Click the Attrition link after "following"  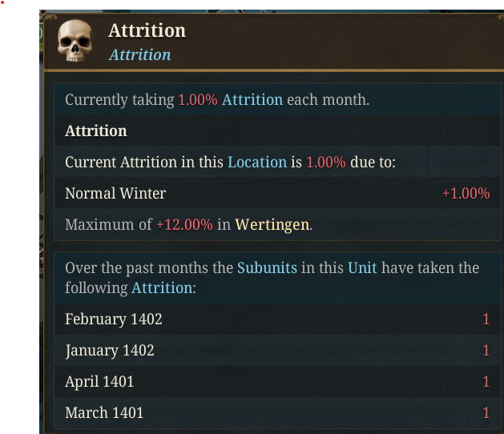click(x=162, y=287)
